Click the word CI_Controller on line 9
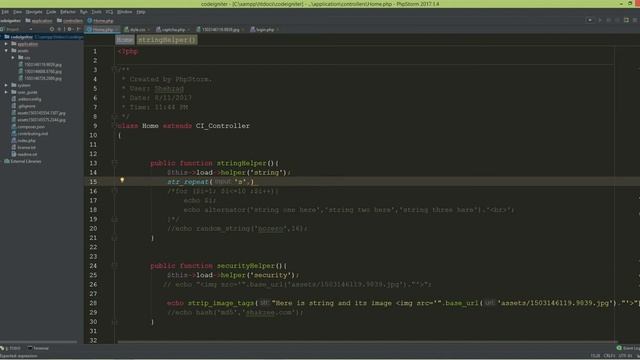The height and width of the screenshot is (360, 640). point(223,126)
